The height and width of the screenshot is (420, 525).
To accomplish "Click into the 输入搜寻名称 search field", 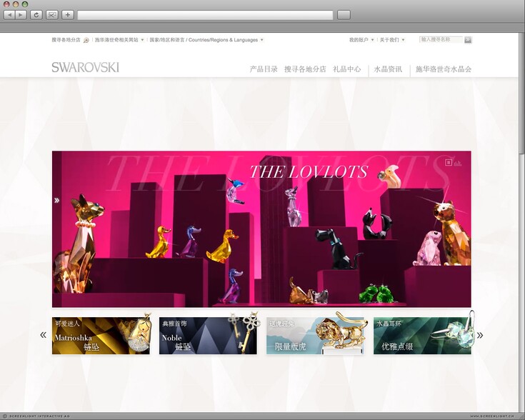I will [x=441, y=39].
